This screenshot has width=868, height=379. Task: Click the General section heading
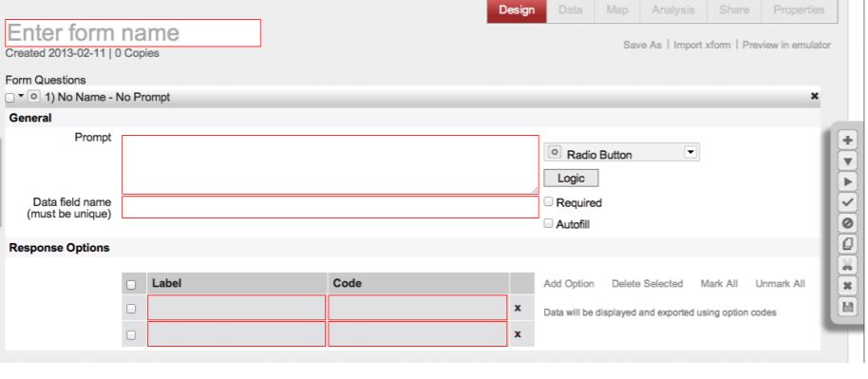[30, 118]
